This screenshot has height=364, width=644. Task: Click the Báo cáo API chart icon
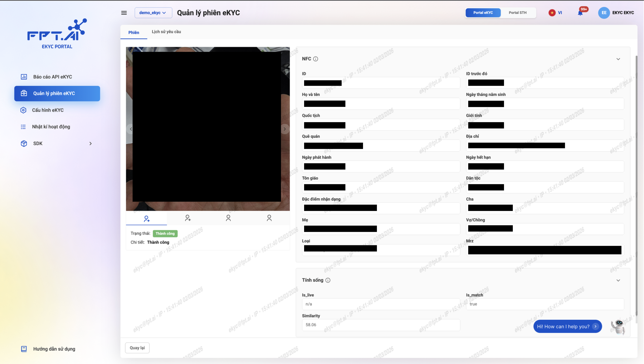click(24, 77)
